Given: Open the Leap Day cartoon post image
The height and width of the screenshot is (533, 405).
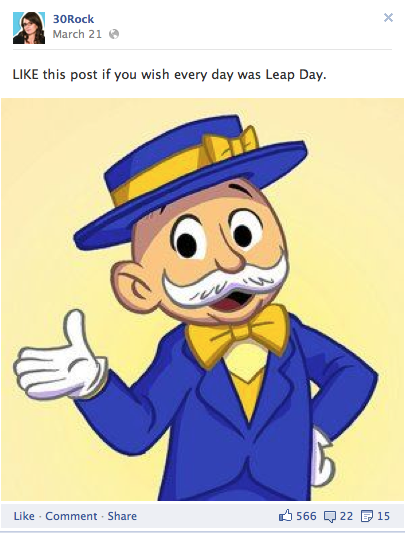Looking at the screenshot, I should pyautogui.click(x=203, y=299).
